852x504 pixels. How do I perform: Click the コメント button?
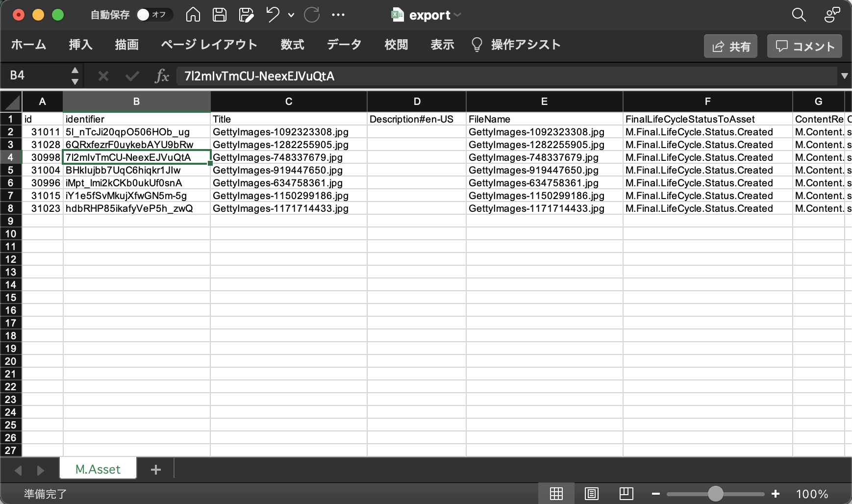[x=804, y=46]
